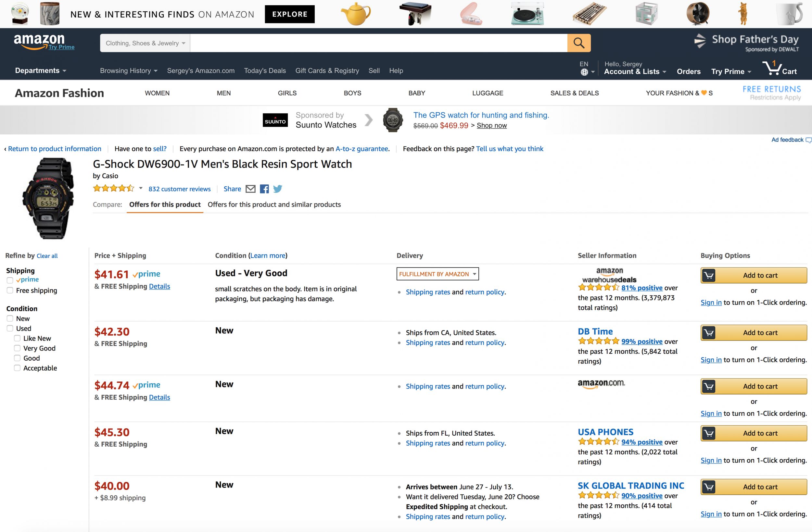Share product on Twitter bird icon

tap(277, 189)
